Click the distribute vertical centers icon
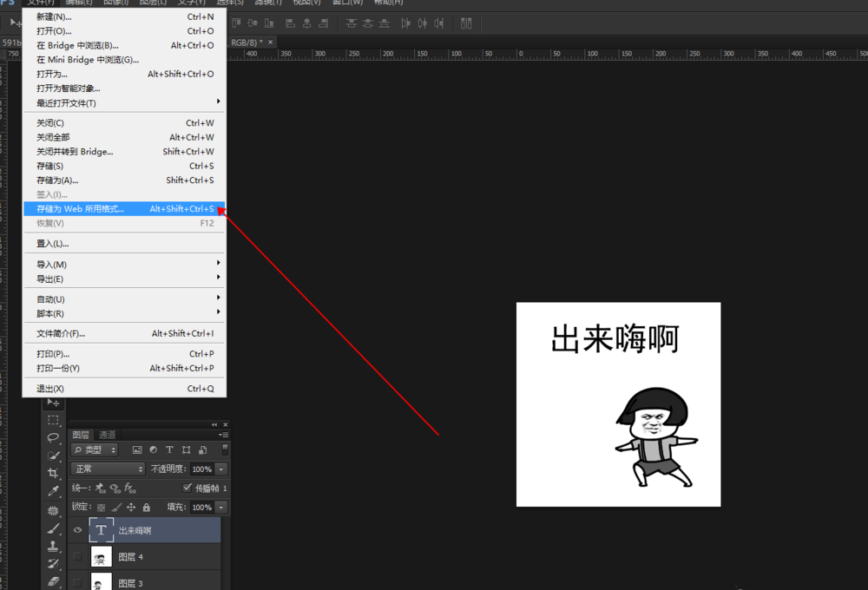 point(367,23)
